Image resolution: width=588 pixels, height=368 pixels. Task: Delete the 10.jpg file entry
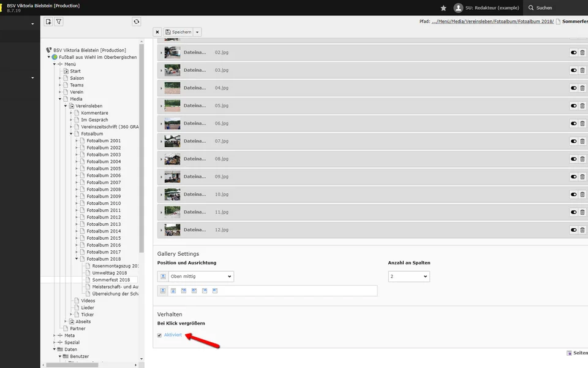tap(582, 194)
